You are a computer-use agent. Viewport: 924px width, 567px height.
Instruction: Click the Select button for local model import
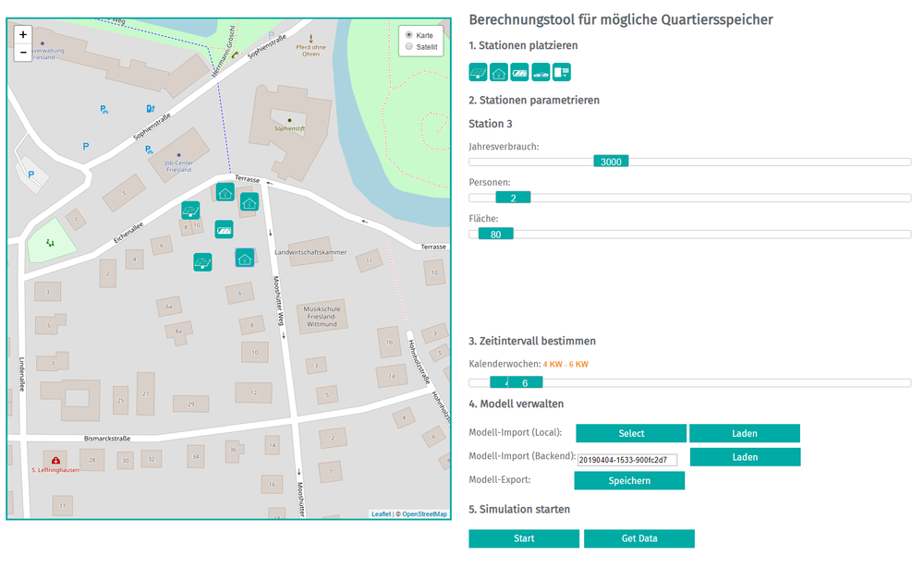(631, 434)
